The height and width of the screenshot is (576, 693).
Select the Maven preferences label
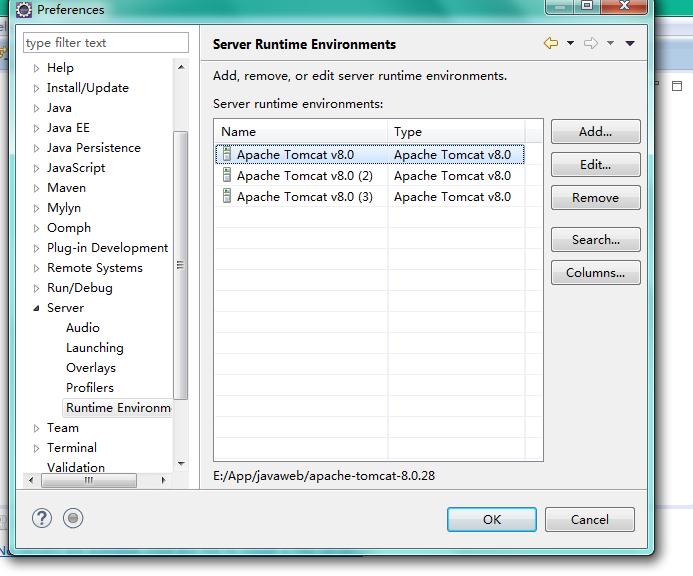(66, 188)
